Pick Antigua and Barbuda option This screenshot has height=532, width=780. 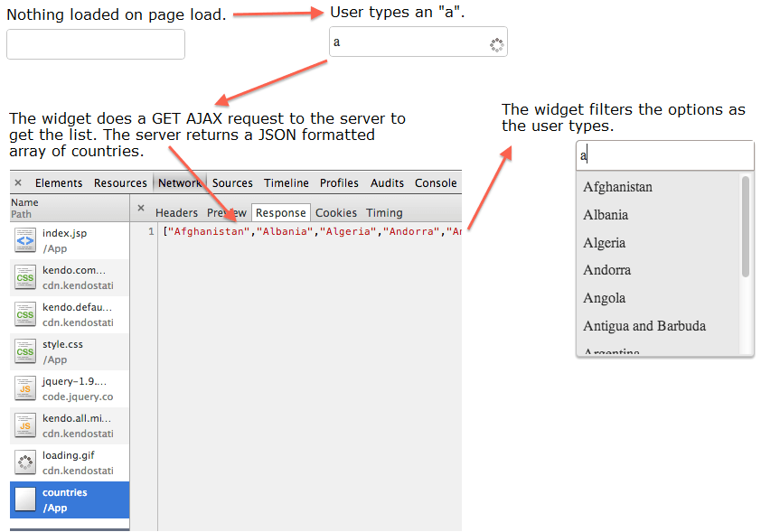[644, 326]
